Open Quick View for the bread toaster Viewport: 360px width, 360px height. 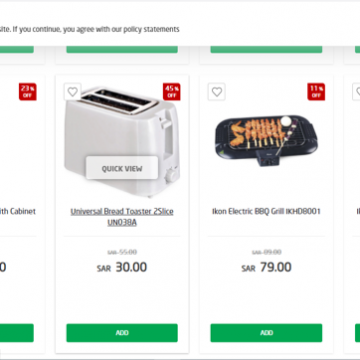pyautogui.click(x=122, y=168)
